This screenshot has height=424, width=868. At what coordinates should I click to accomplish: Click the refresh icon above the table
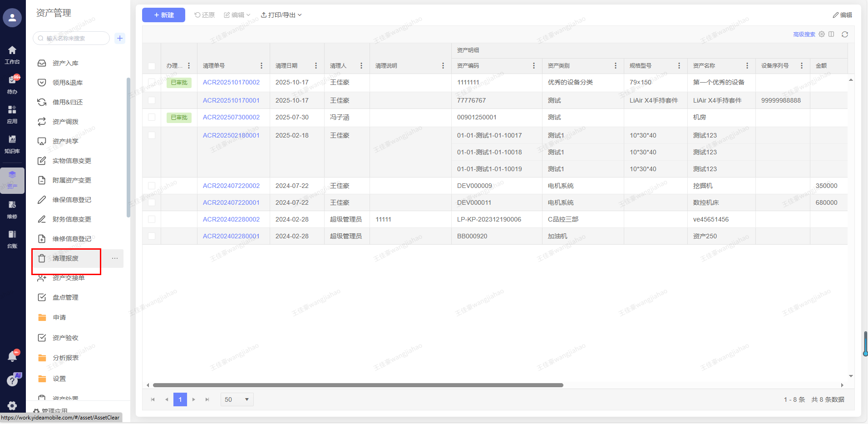coord(844,35)
